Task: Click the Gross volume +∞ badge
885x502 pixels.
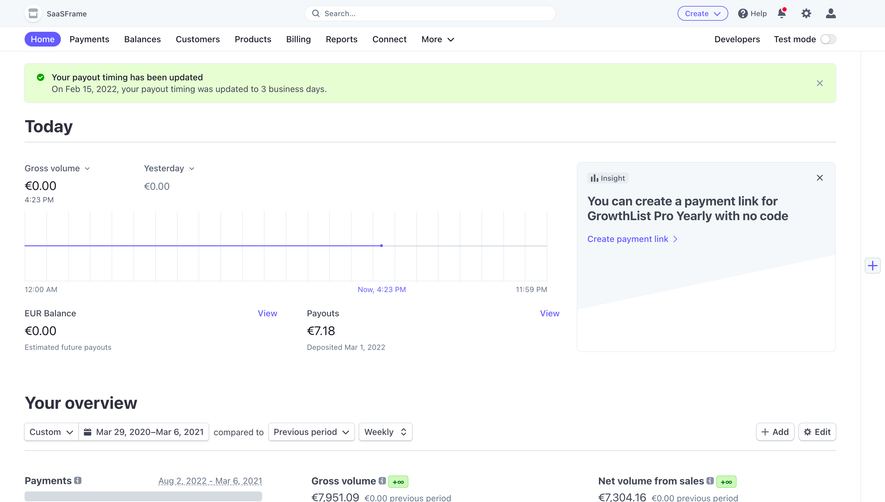Action: click(398, 482)
